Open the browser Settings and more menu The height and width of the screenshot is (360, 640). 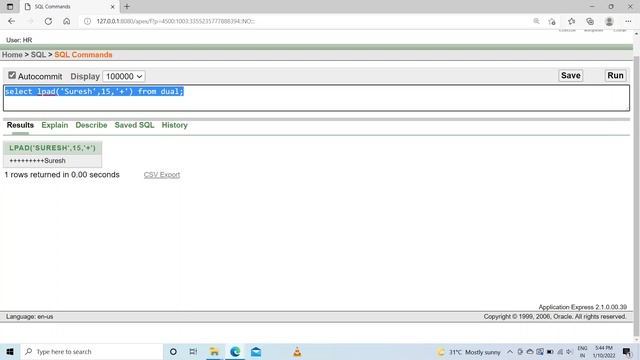(x=628, y=21)
